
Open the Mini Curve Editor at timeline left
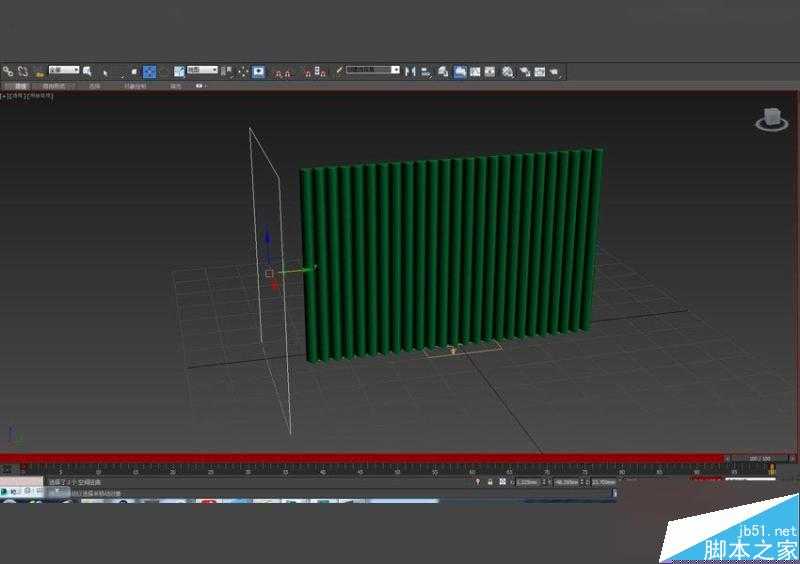click(x=6, y=469)
